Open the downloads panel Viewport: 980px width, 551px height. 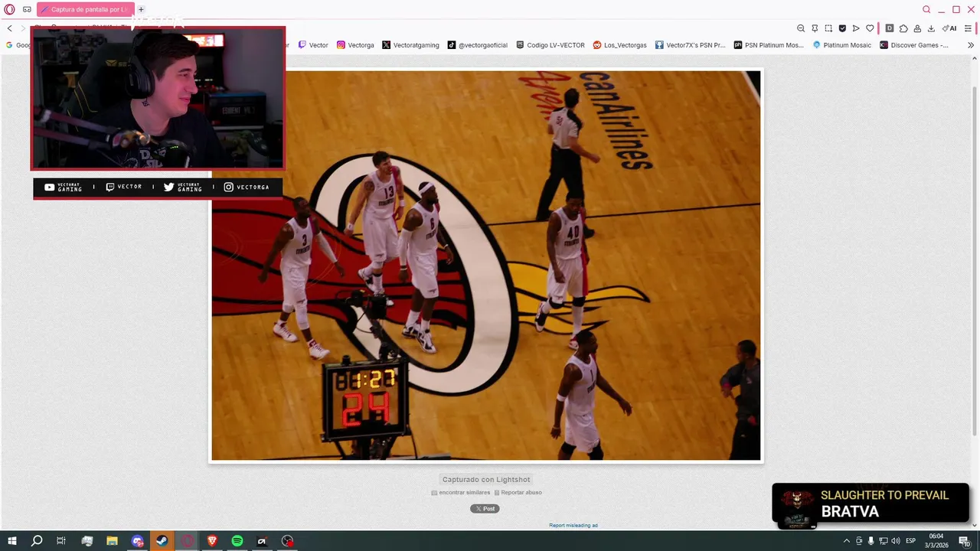tap(931, 28)
